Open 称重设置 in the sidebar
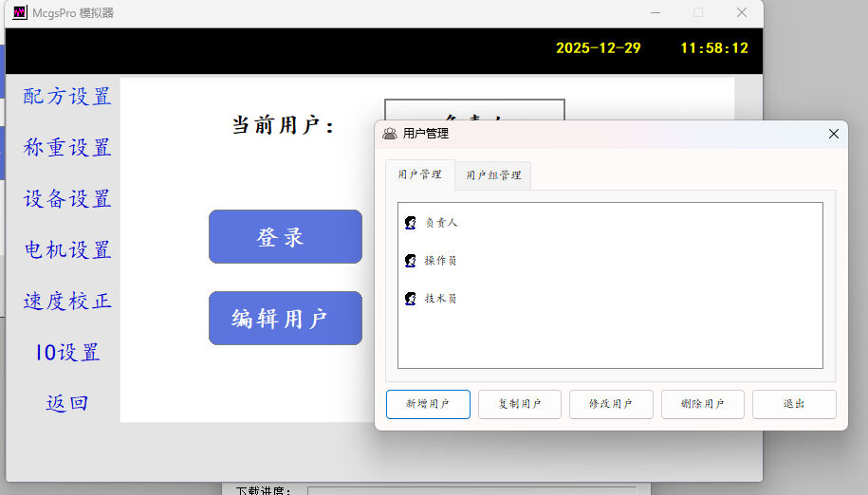Image resolution: width=868 pixels, height=495 pixels. coord(67,148)
